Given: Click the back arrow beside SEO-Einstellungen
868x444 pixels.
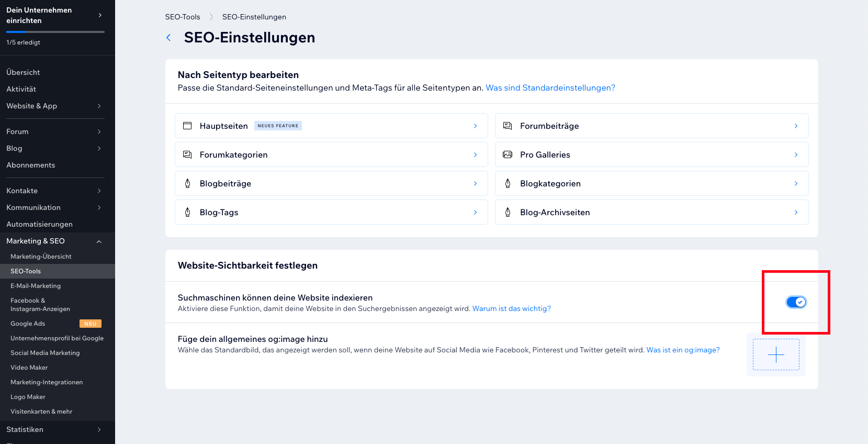Looking at the screenshot, I should click(168, 38).
